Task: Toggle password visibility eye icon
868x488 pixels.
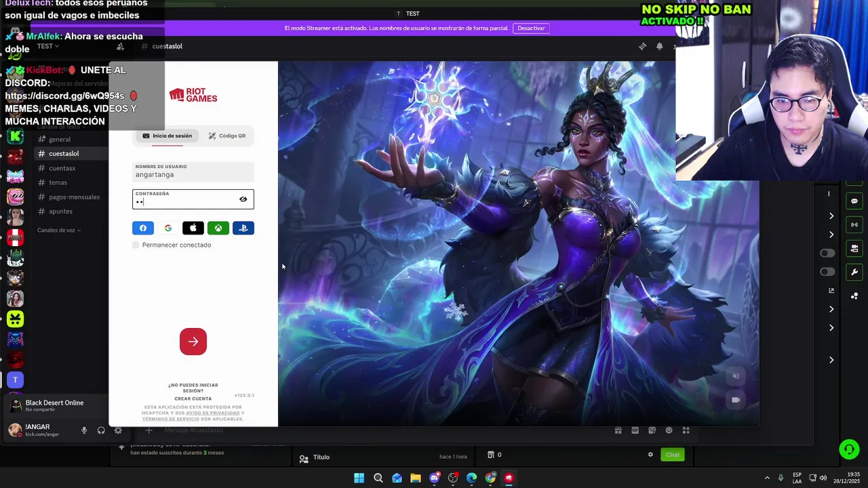Action: [243, 199]
